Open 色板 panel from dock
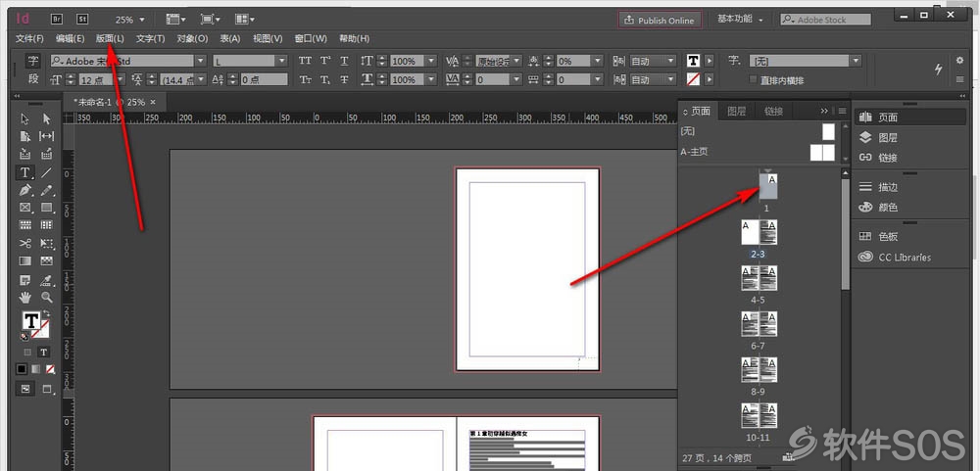The width and height of the screenshot is (980, 471). coord(880,237)
